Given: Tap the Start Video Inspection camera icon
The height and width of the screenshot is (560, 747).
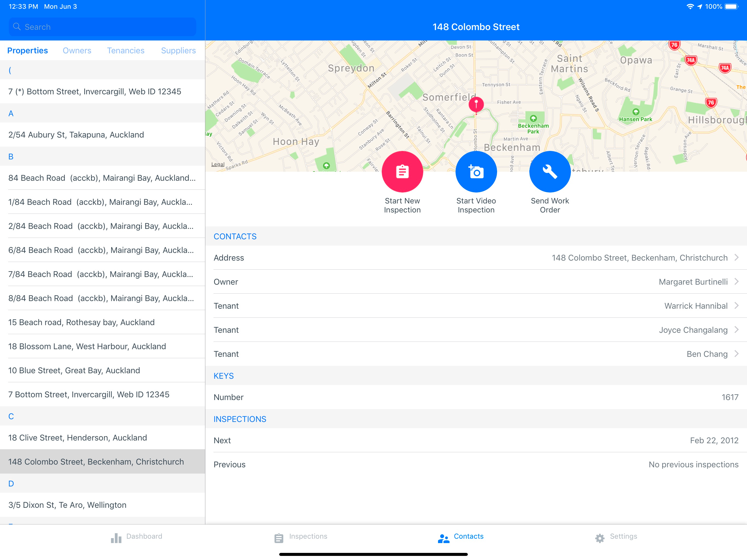Looking at the screenshot, I should 476,171.
